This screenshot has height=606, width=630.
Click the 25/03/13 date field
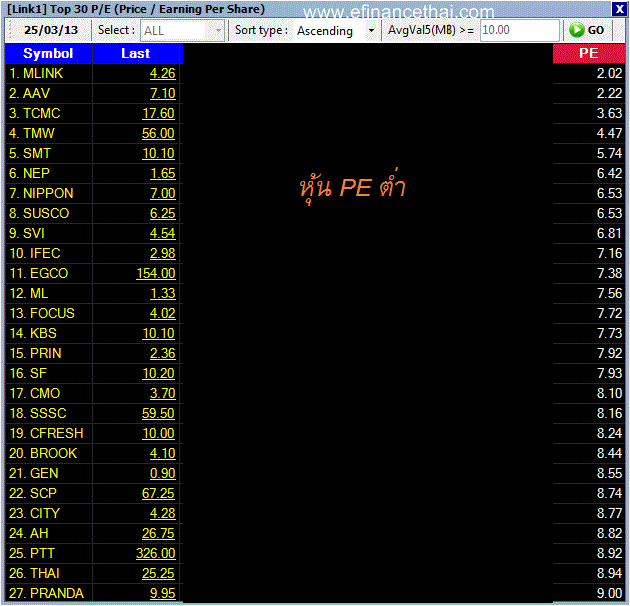pyautogui.click(x=51, y=30)
